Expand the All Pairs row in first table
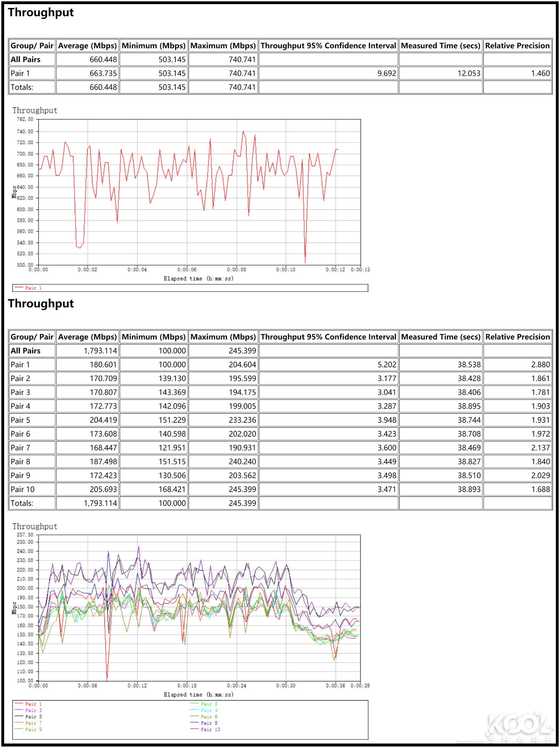560x748 pixels. [25, 59]
